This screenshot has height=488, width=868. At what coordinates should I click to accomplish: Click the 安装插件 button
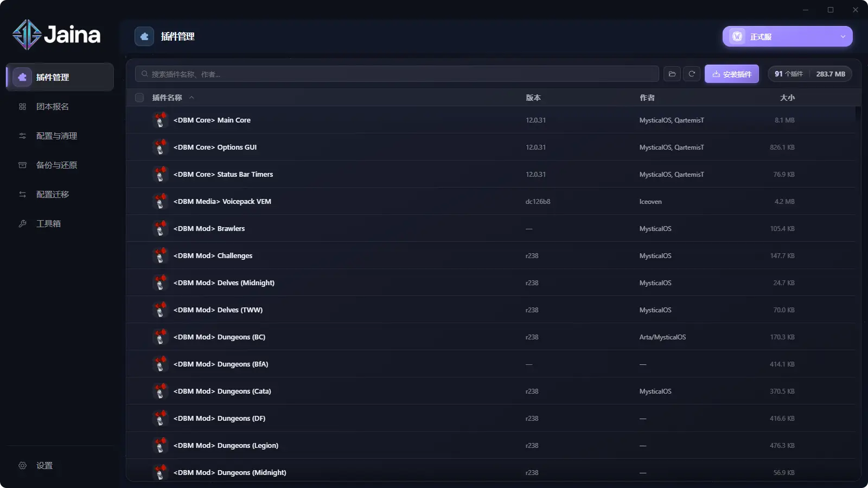(731, 74)
